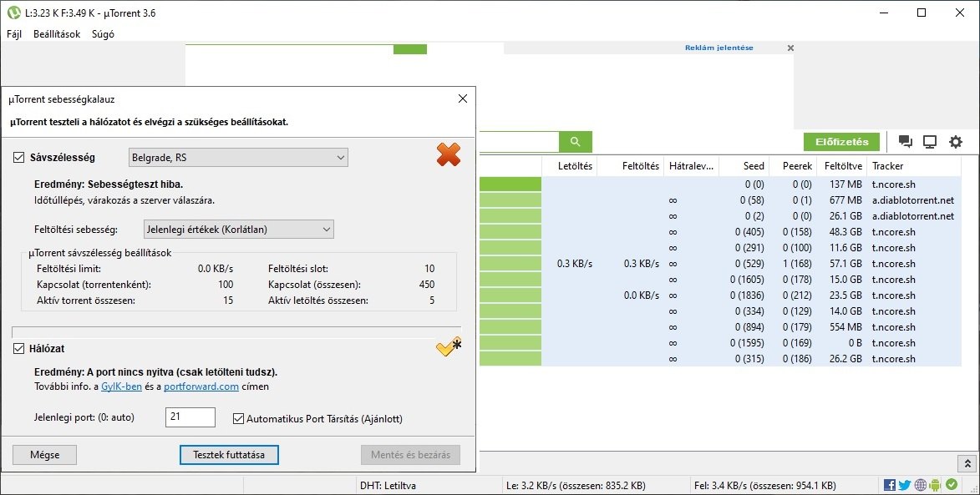The width and height of the screenshot is (980, 495).
Task: Click the Android robot icon
Action: tap(935, 485)
